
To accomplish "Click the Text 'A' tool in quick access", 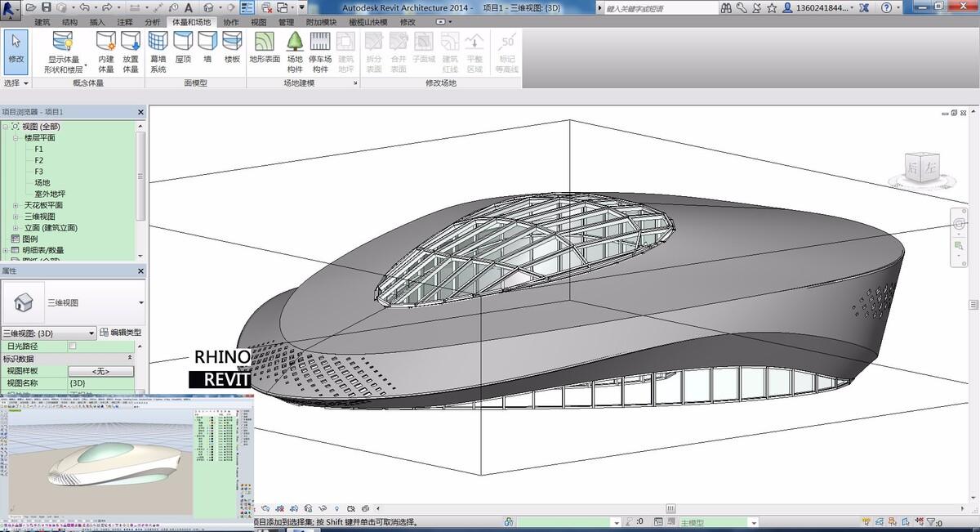I will (189, 7).
